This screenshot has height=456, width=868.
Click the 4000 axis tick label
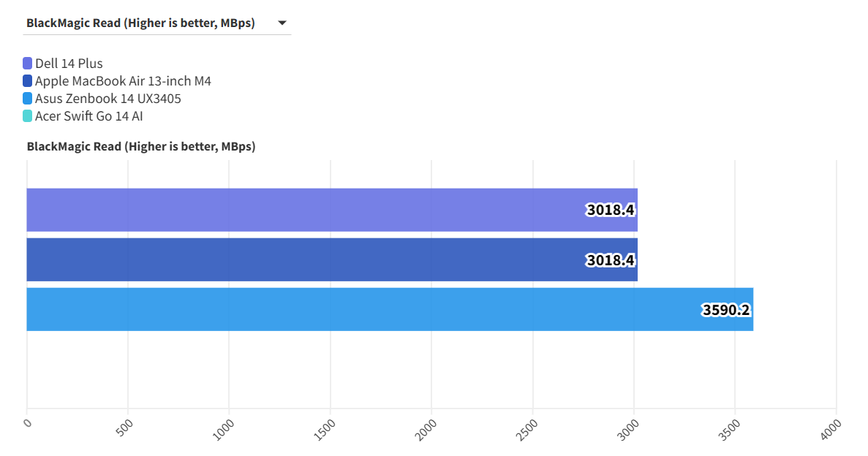pyautogui.click(x=831, y=428)
